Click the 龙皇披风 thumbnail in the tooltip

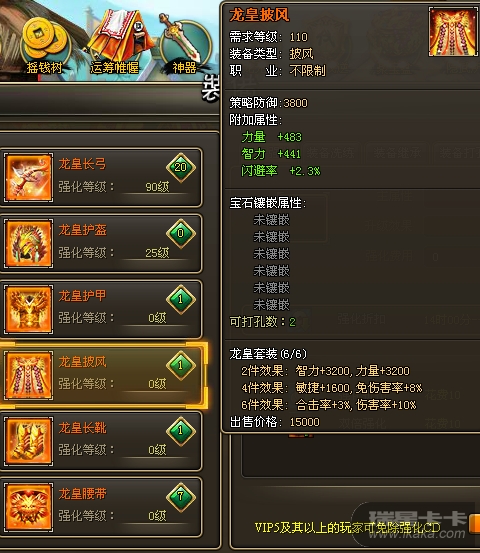[453, 32]
